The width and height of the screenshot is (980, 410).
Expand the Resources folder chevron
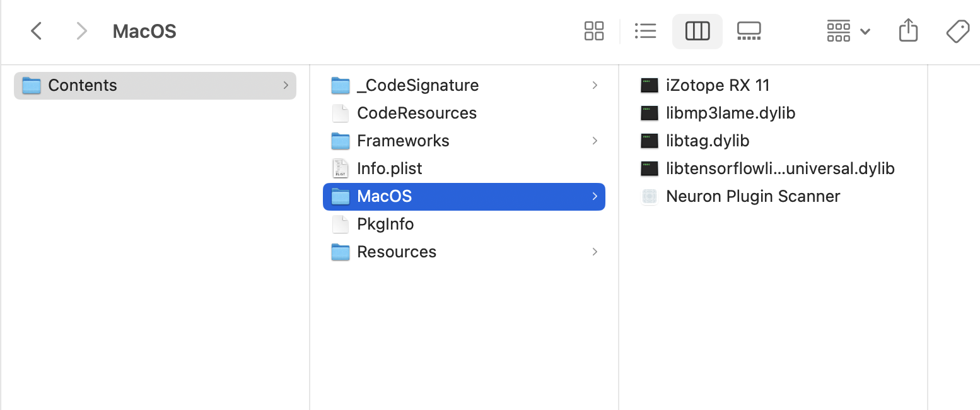point(595,252)
